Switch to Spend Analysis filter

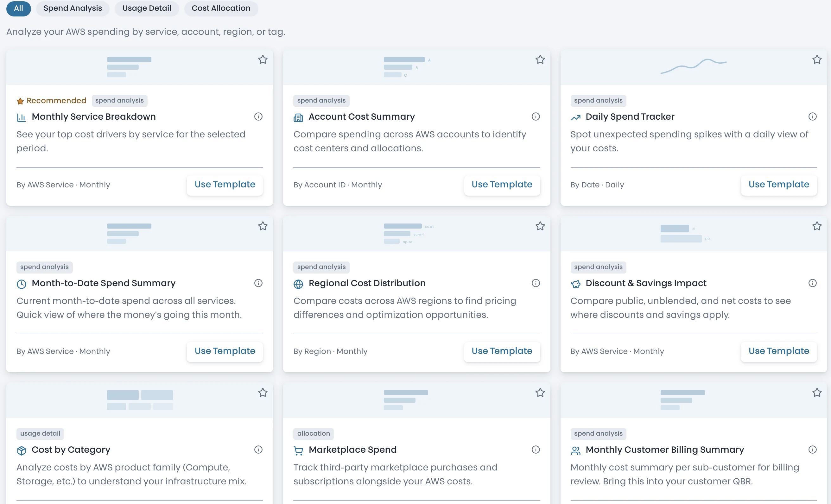coord(73,9)
